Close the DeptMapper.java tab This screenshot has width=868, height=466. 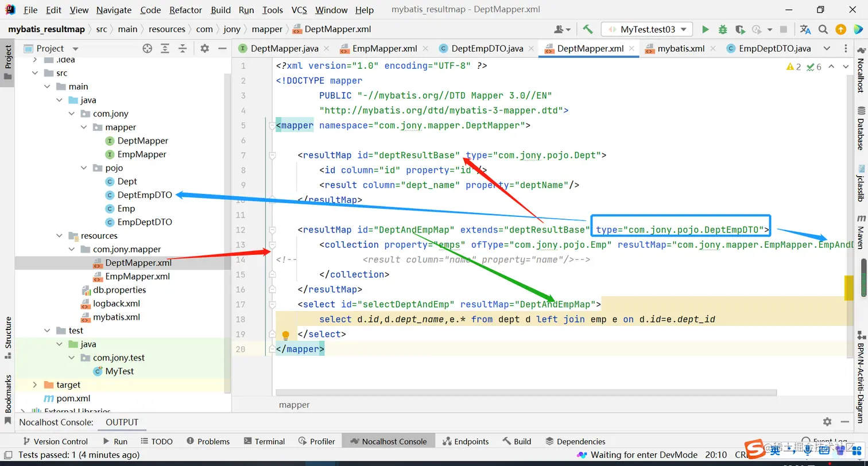pos(327,49)
